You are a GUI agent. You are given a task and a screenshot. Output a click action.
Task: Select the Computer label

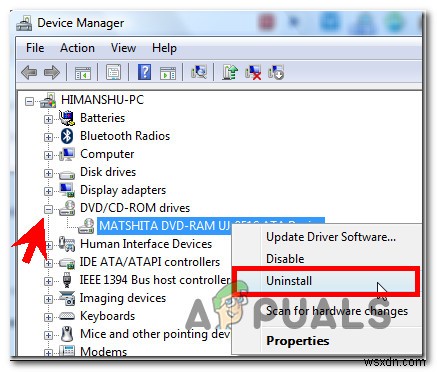pyautogui.click(x=107, y=154)
